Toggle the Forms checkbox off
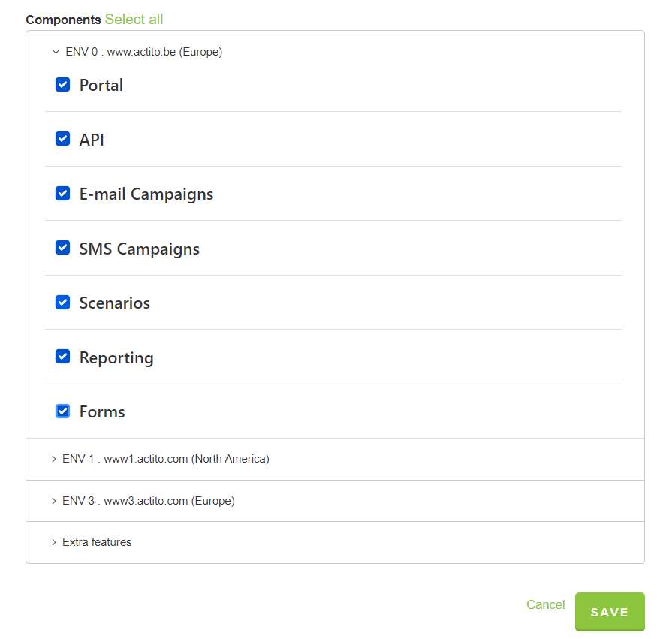 [62, 411]
